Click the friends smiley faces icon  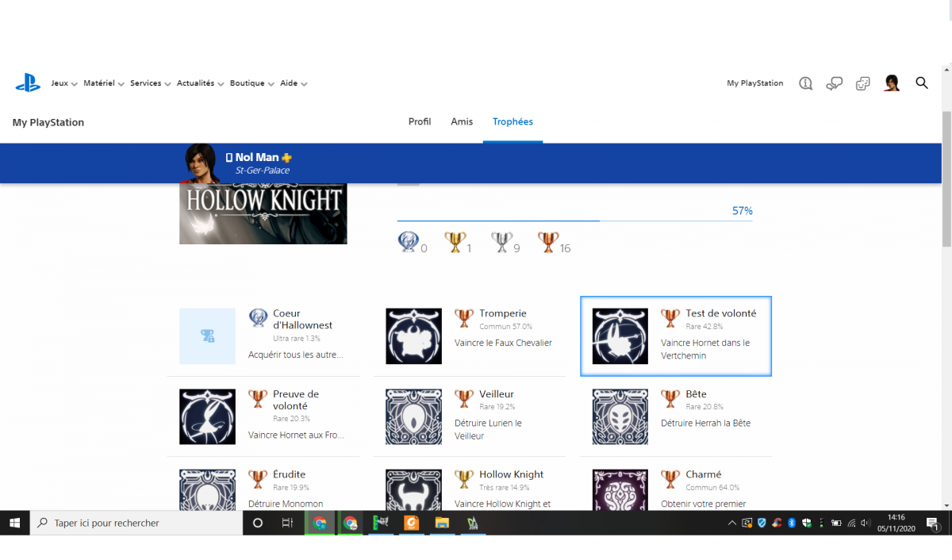click(863, 83)
